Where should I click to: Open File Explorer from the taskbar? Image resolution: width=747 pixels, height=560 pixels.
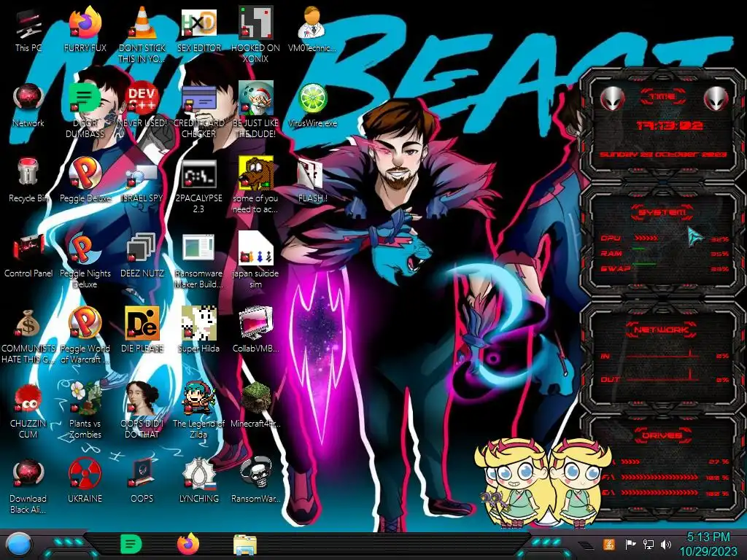(x=245, y=545)
